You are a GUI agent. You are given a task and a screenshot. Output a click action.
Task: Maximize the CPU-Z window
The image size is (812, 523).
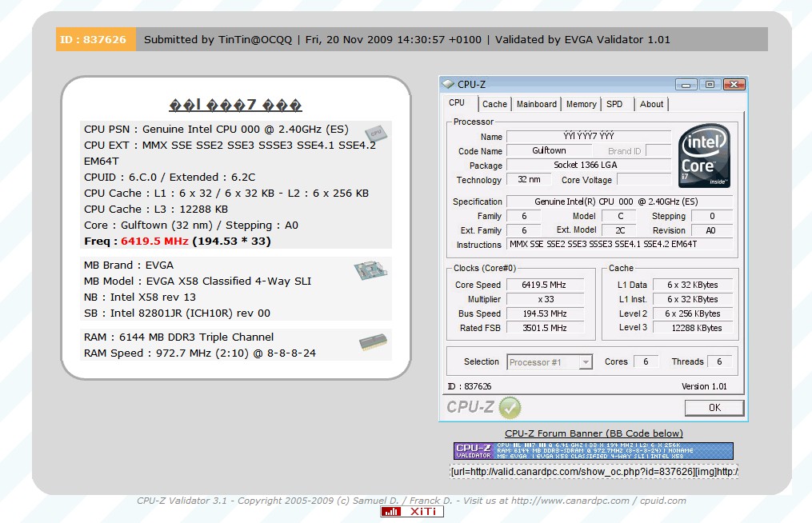(x=710, y=85)
